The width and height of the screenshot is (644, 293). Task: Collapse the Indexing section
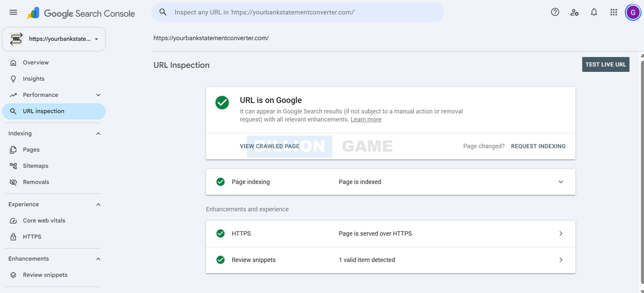(98, 134)
